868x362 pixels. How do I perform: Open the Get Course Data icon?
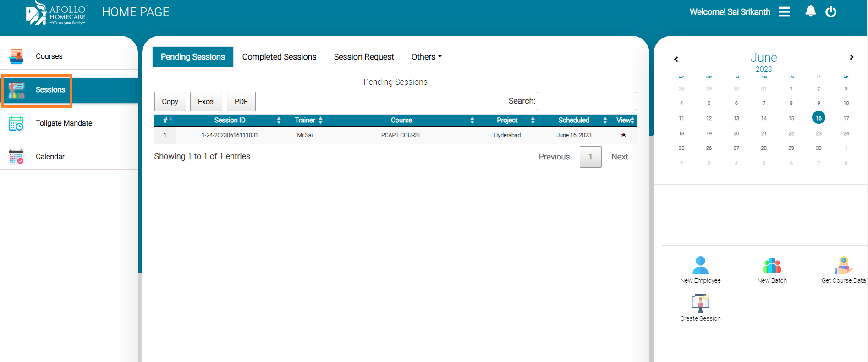[x=843, y=265]
